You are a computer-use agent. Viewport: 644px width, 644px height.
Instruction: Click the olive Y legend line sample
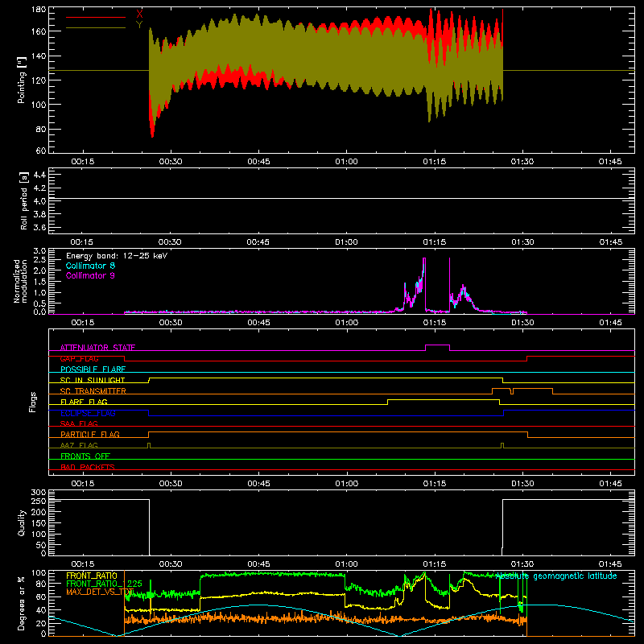coord(96,28)
